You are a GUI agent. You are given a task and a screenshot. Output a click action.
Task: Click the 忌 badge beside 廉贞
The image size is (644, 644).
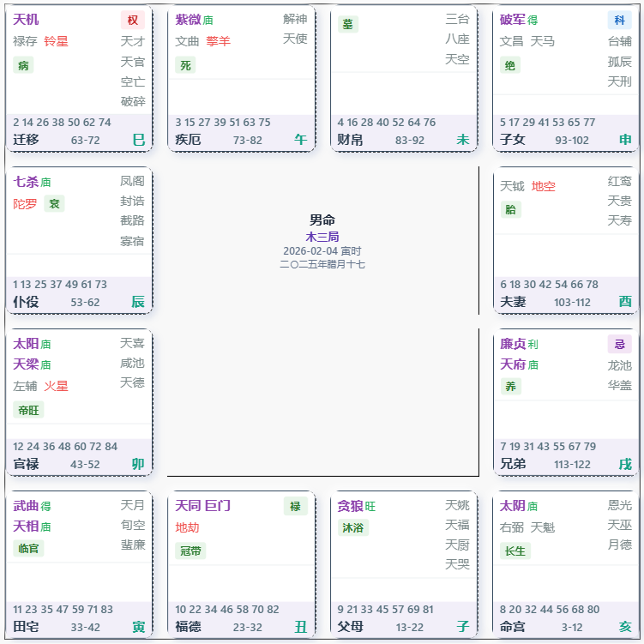[619, 344]
